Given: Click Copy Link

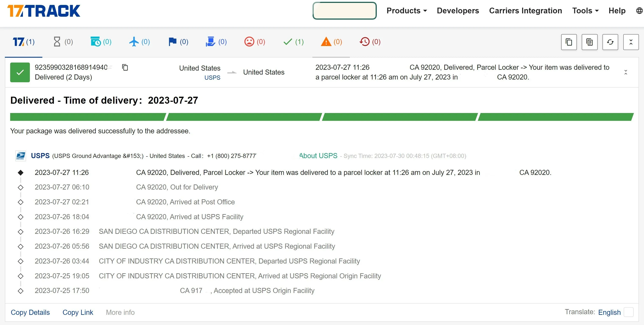Looking at the screenshot, I should [x=78, y=312].
